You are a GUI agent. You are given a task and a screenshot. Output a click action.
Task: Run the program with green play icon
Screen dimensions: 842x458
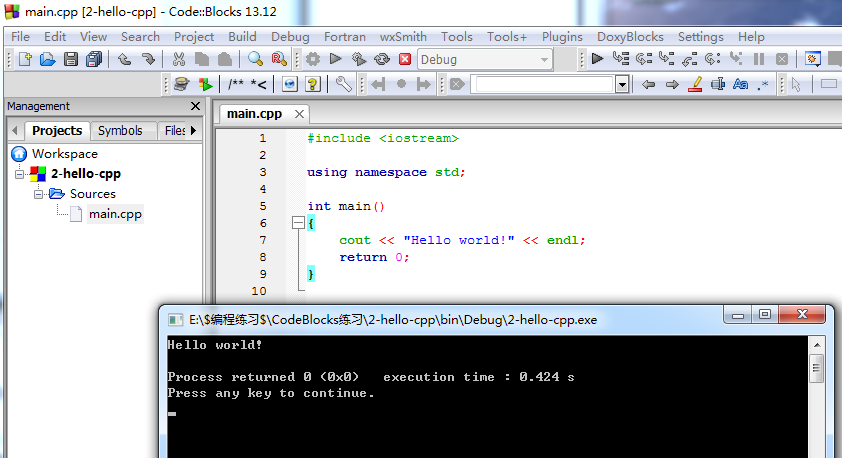point(336,59)
